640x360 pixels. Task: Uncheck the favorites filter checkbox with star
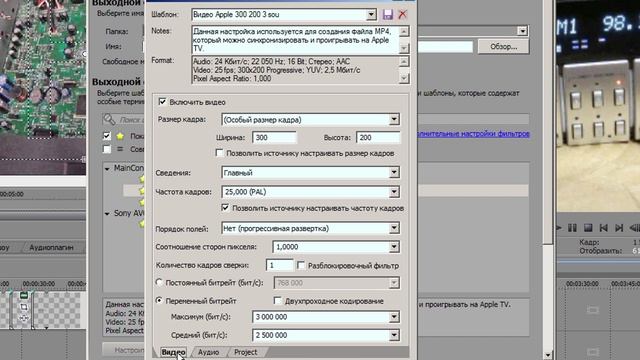coord(107,136)
